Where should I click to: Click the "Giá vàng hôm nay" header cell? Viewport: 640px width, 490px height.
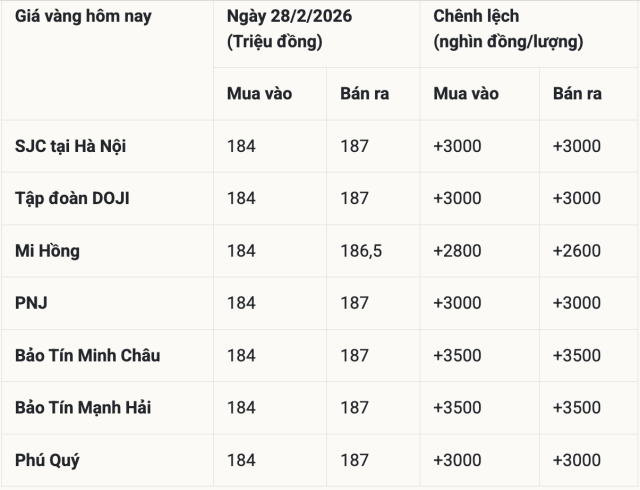pyautogui.click(x=83, y=17)
